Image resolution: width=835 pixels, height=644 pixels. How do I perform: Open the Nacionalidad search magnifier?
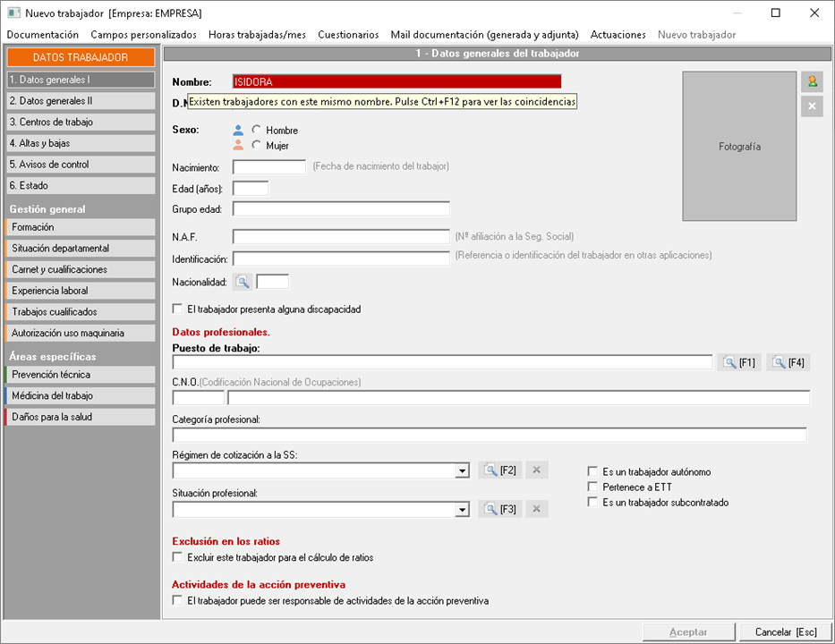[243, 282]
